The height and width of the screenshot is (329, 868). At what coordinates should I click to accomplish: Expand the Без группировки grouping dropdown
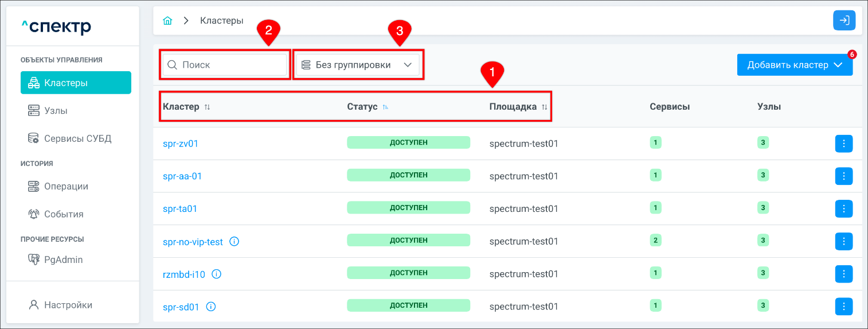coord(357,65)
